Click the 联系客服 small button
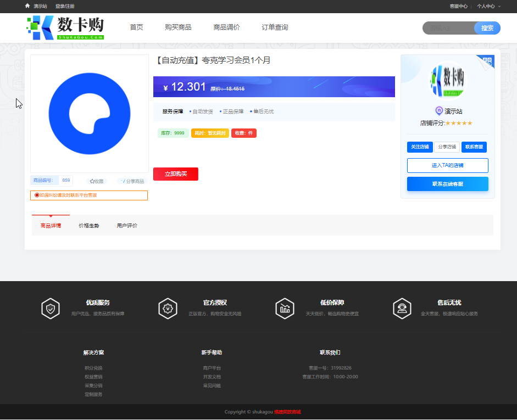This screenshot has width=517, height=420. (474, 147)
